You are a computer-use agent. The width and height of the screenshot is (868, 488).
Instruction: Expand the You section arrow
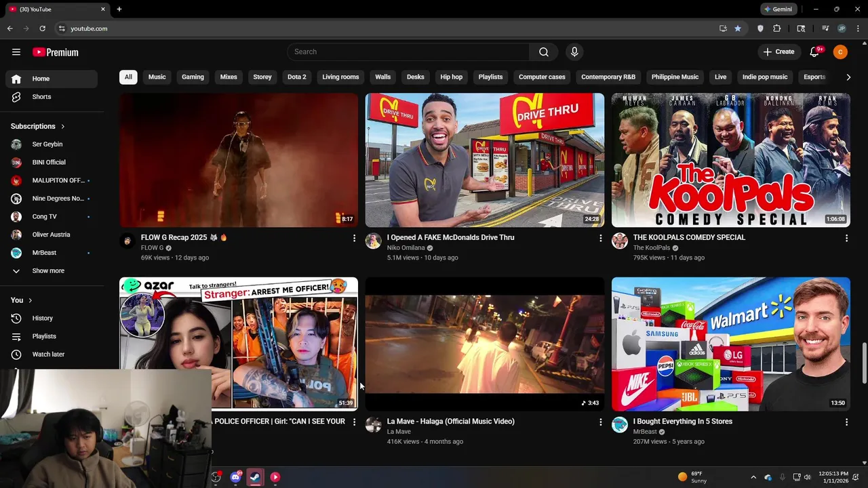pos(30,300)
